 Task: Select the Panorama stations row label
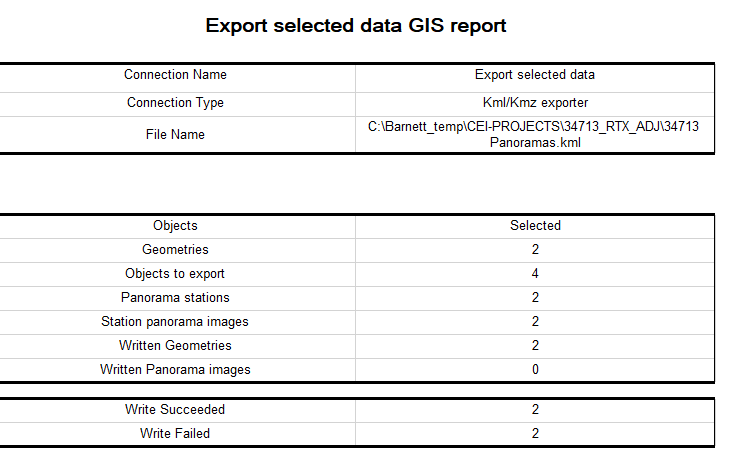click(x=175, y=298)
